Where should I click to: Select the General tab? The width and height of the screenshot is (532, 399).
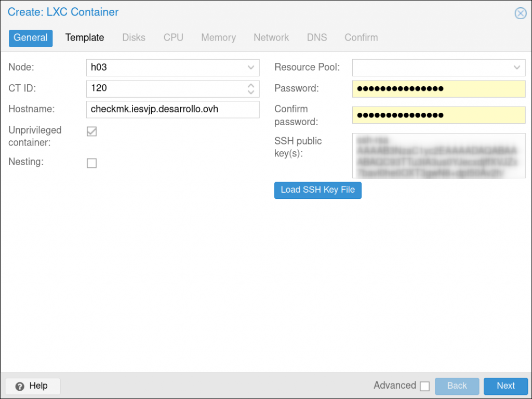(x=31, y=37)
